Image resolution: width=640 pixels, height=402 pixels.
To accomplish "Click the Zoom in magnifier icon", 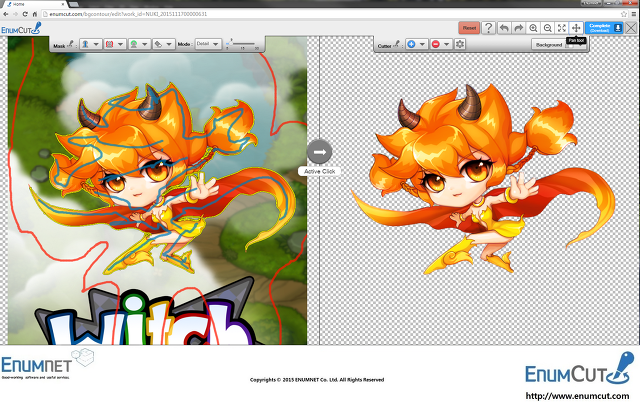I will tap(533, 28).
